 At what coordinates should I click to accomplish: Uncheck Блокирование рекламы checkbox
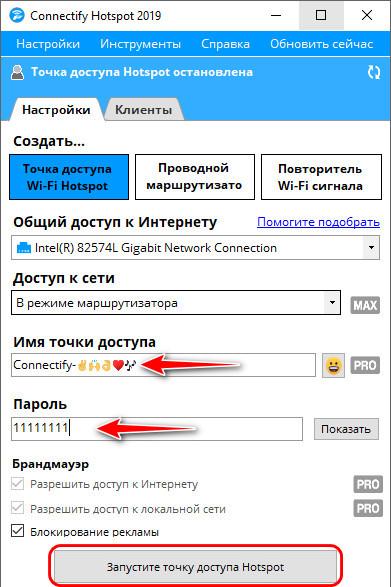[18, 531]
